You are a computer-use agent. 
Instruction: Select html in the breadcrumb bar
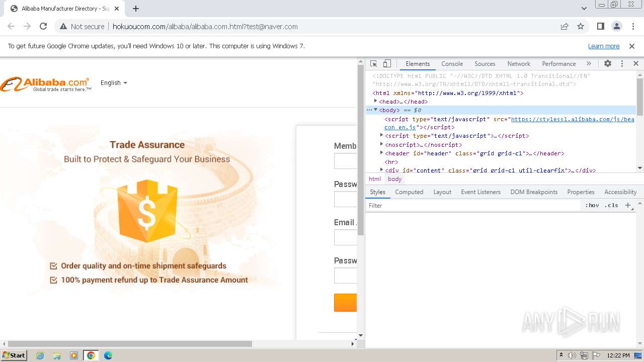point(375,179)
